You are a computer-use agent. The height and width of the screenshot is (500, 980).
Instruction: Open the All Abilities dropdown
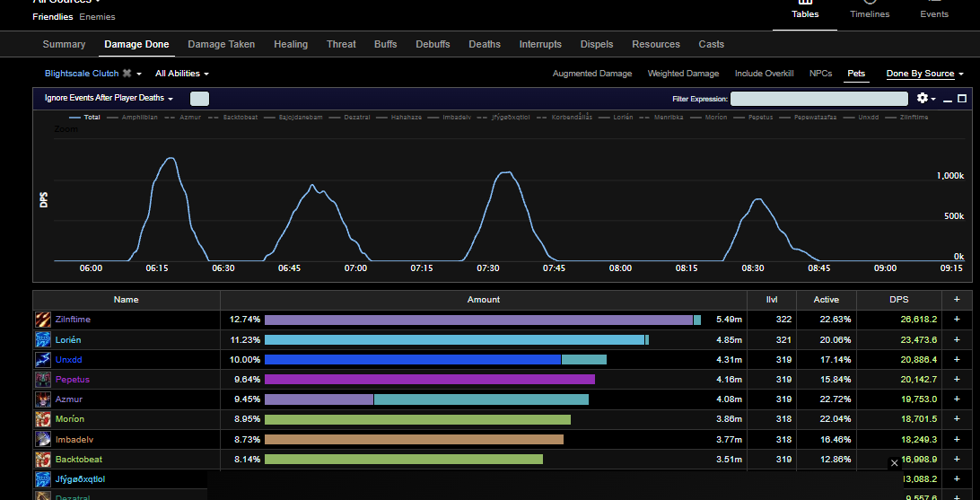[x=182, y=73]
